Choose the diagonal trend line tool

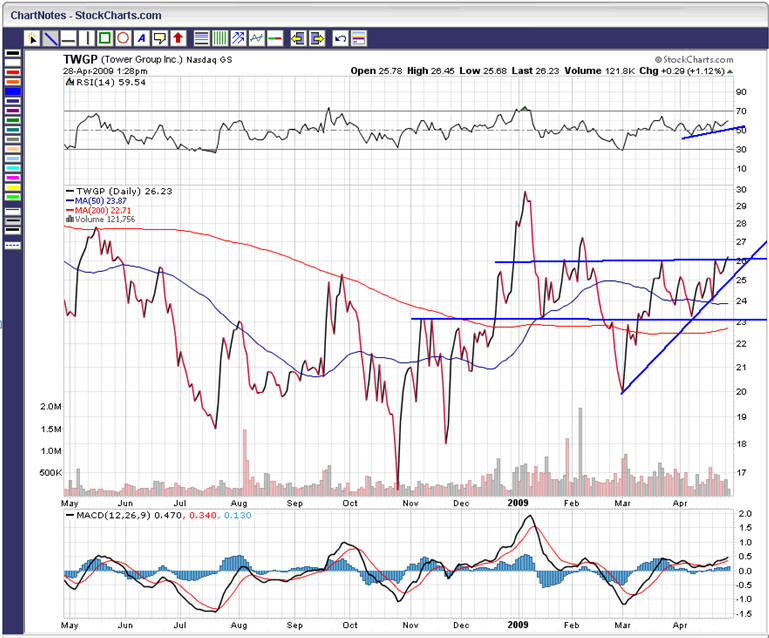click(x=49, y=38)
